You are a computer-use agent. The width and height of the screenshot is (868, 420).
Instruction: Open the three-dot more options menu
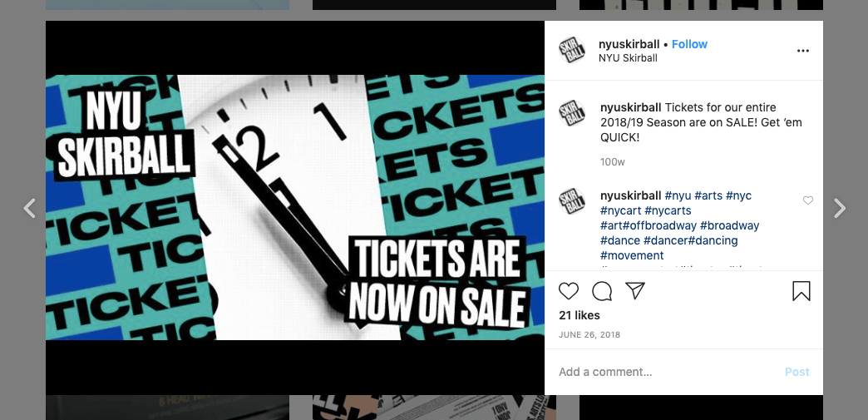tap(802, 51)
